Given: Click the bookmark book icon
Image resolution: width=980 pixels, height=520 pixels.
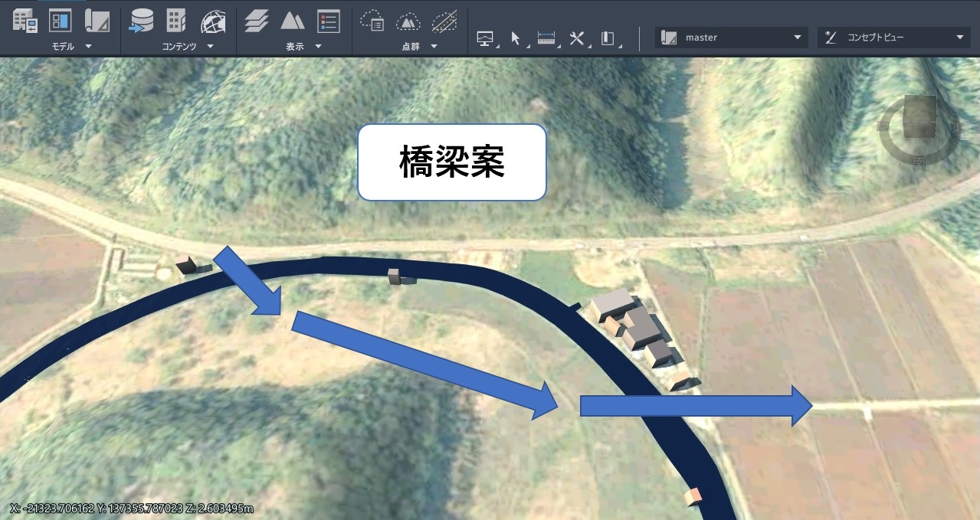Looking at the screenshot, I should [608, 38].
